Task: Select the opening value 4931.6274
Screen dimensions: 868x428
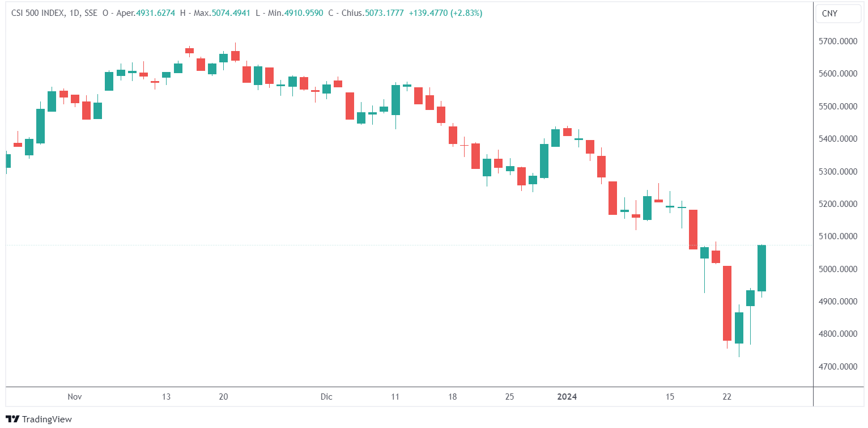Action: tap(156, 13)
